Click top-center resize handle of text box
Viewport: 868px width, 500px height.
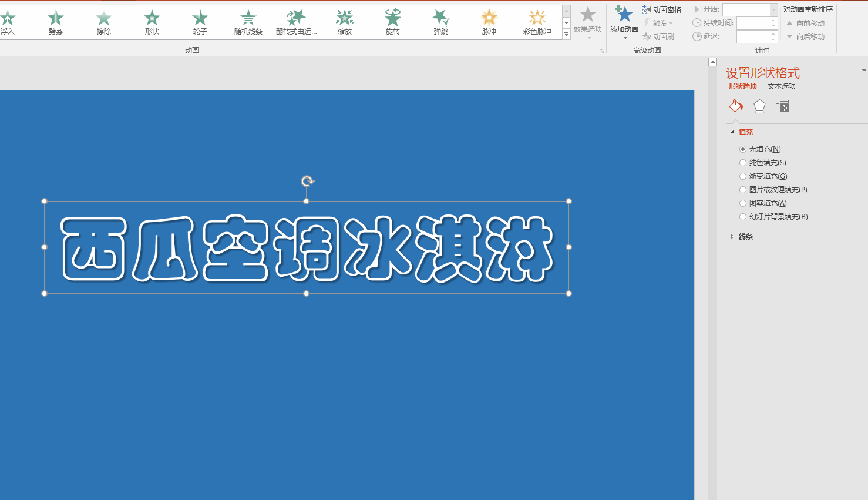pyautogui.click(x=307, y=202)
